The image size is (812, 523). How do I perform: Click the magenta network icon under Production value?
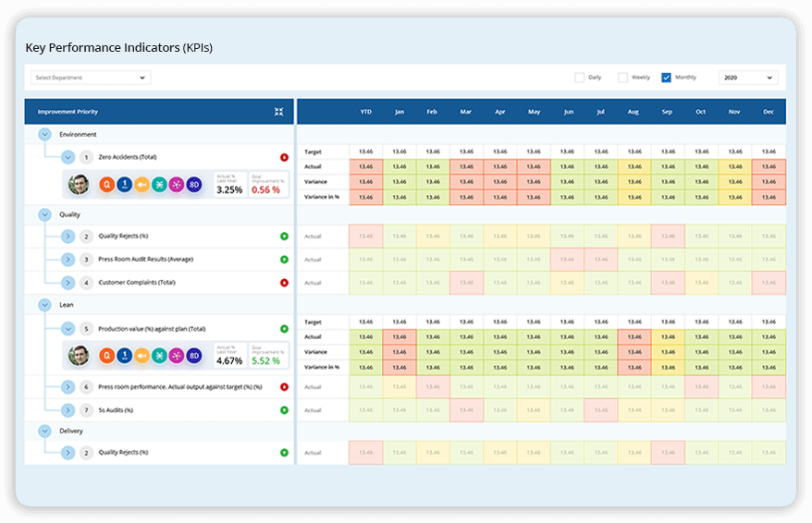tap(177, 356)
